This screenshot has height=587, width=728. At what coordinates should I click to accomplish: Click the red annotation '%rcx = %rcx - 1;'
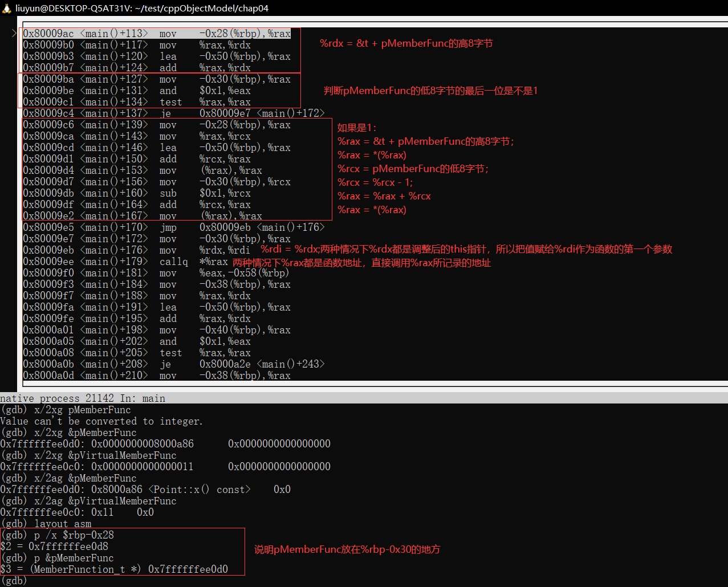click(x=375, y=182)
